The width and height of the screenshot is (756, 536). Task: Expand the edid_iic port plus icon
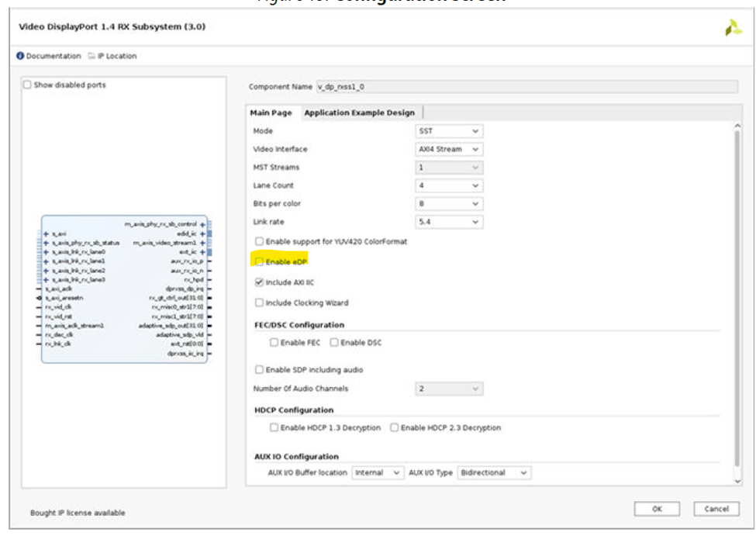click(x=202, y=233)
